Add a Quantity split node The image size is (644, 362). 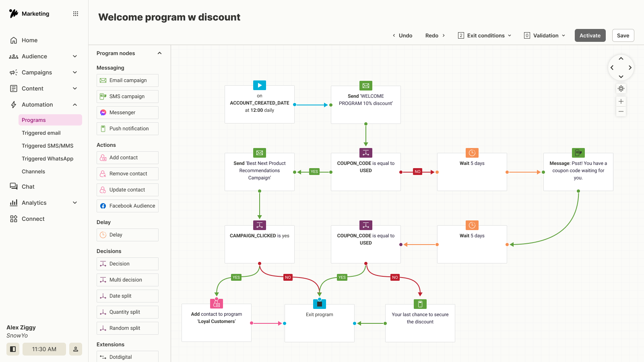pyautogui.click(x=128, y=312)
